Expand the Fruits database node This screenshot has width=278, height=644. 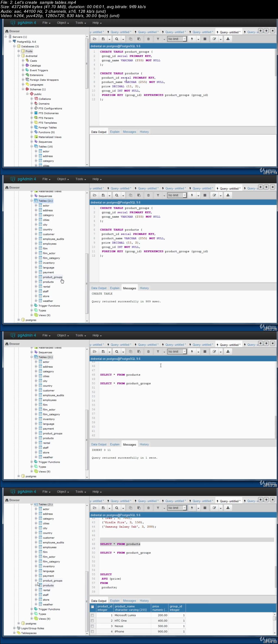pyautogui.click(x=19, y=51)
